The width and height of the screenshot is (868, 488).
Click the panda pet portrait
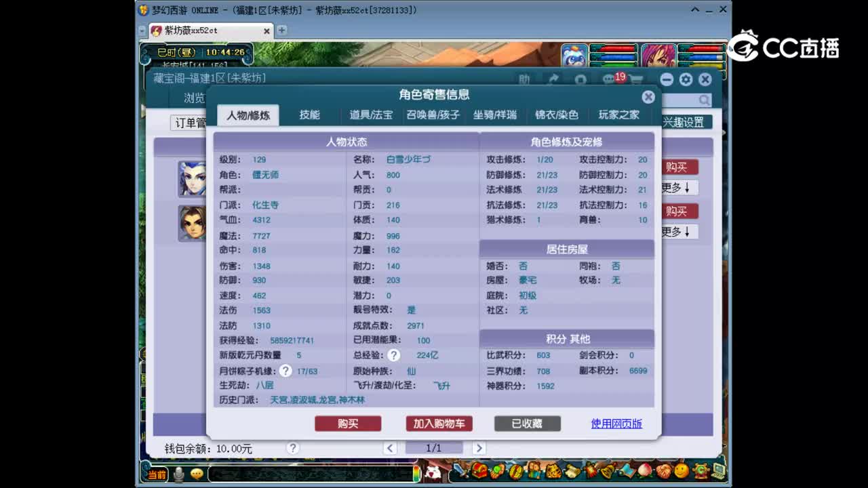click(574, 55)
